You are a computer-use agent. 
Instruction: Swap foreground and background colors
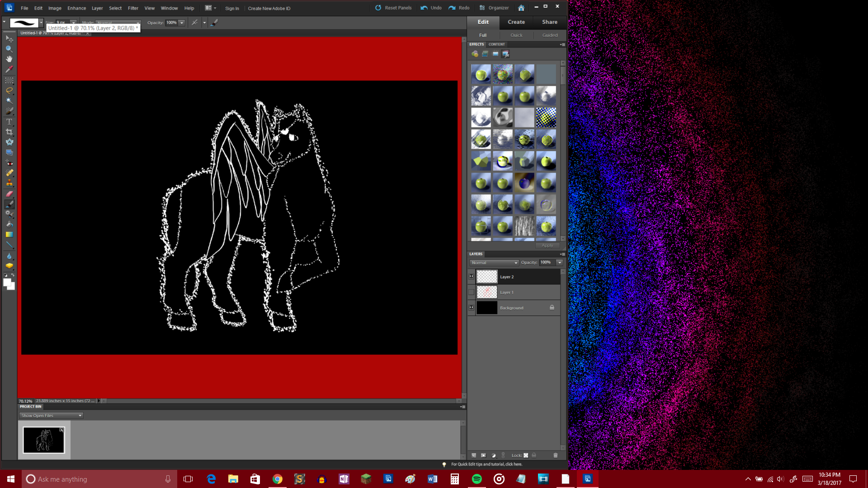(13, 275)
